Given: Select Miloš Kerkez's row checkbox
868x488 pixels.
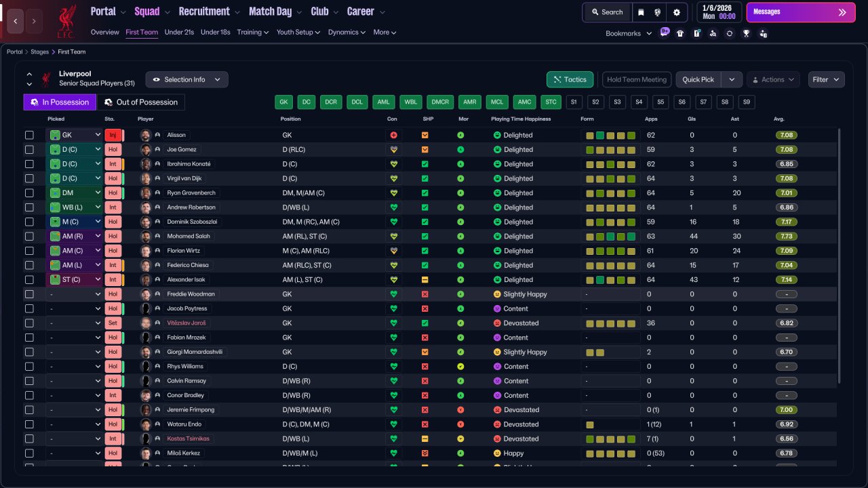Looking at the screenshot, I should click(29, 453).
